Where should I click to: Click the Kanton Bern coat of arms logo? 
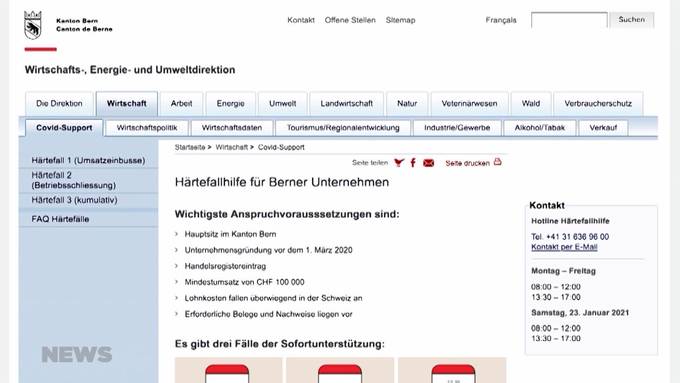point(33,25)
